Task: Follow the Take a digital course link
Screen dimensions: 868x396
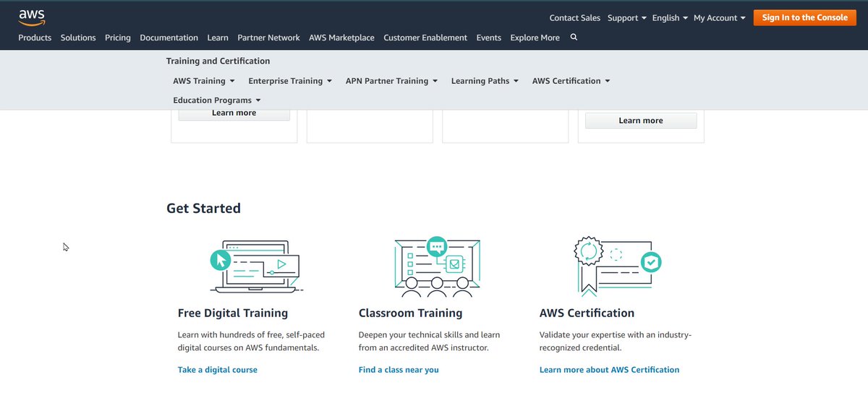Action: (218, 370)
